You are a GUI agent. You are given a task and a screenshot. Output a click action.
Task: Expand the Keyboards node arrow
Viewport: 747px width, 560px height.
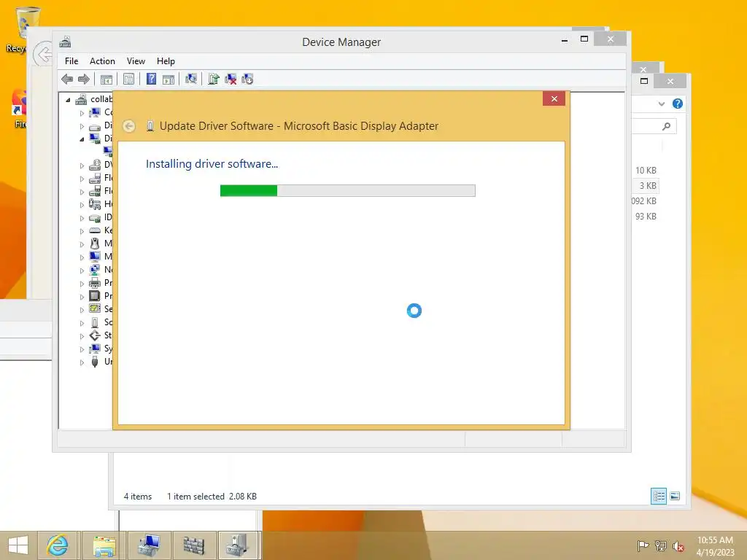[82, 231]
